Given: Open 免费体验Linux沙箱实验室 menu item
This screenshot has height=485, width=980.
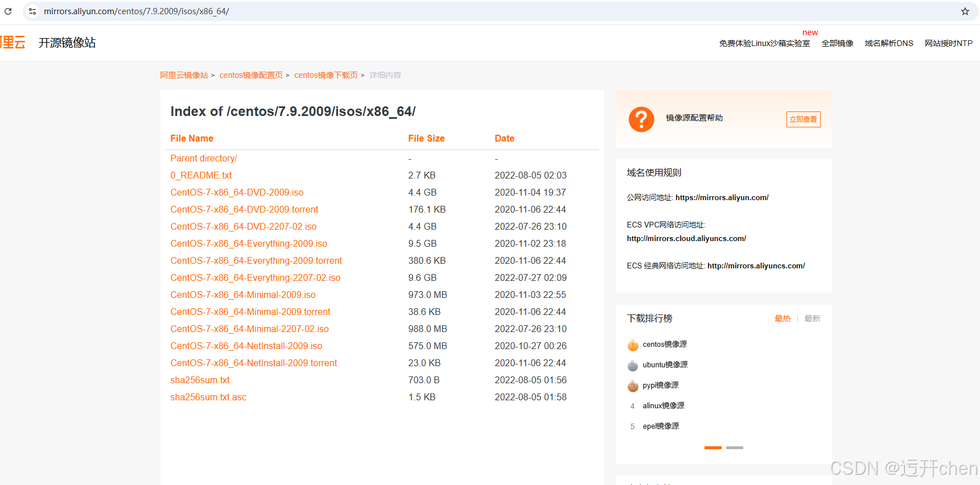Looking at the screenshot, I should (x=764, y=43).
